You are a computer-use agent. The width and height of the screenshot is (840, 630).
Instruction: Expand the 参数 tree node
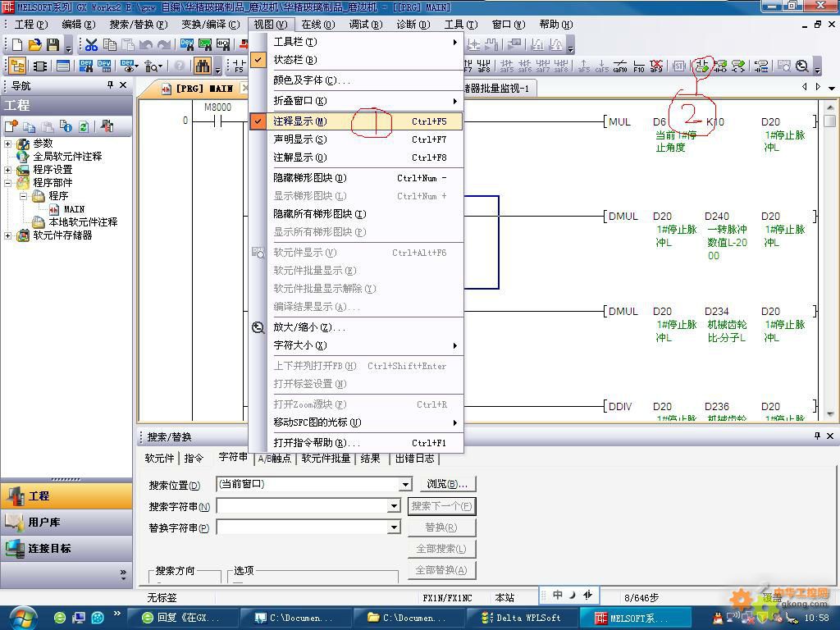[8, 144]
